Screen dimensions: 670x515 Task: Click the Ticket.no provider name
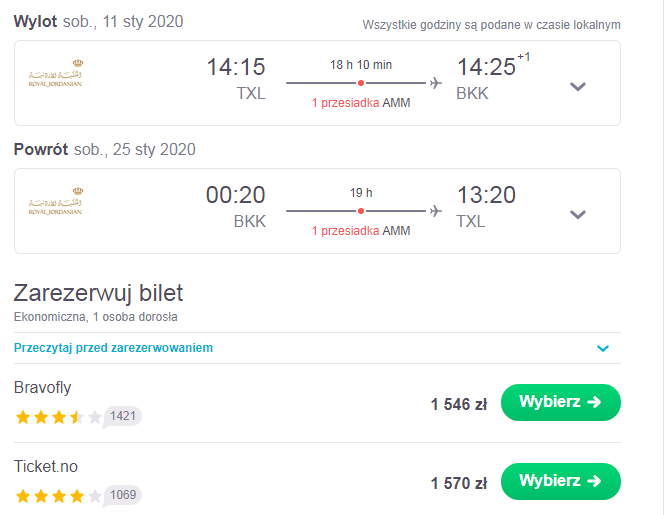[x=46, y=467]
